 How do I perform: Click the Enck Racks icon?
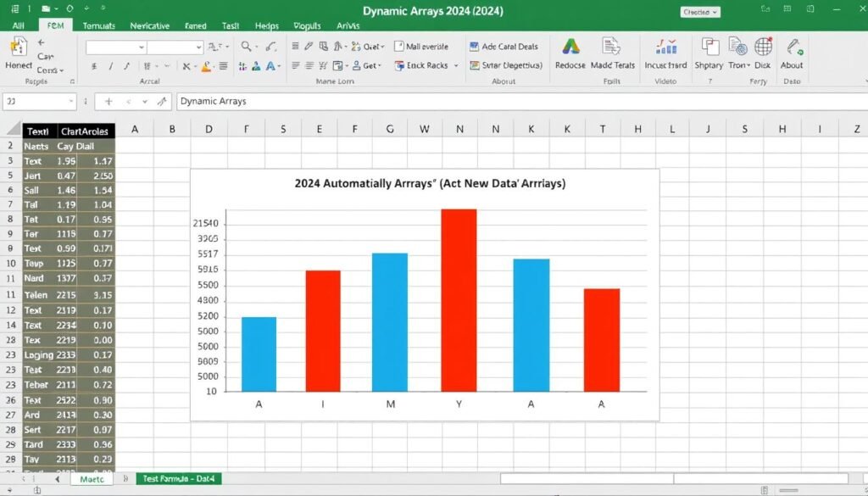point(399,65)
